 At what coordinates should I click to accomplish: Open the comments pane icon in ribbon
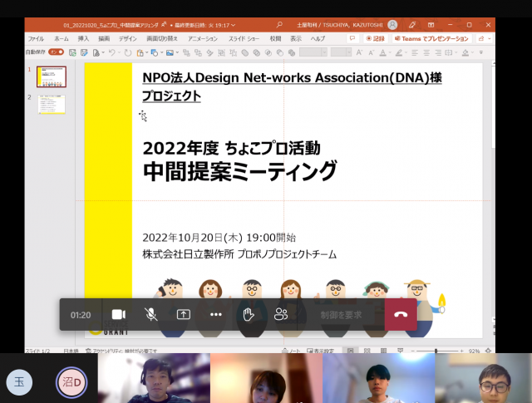(x=352, y=39)
